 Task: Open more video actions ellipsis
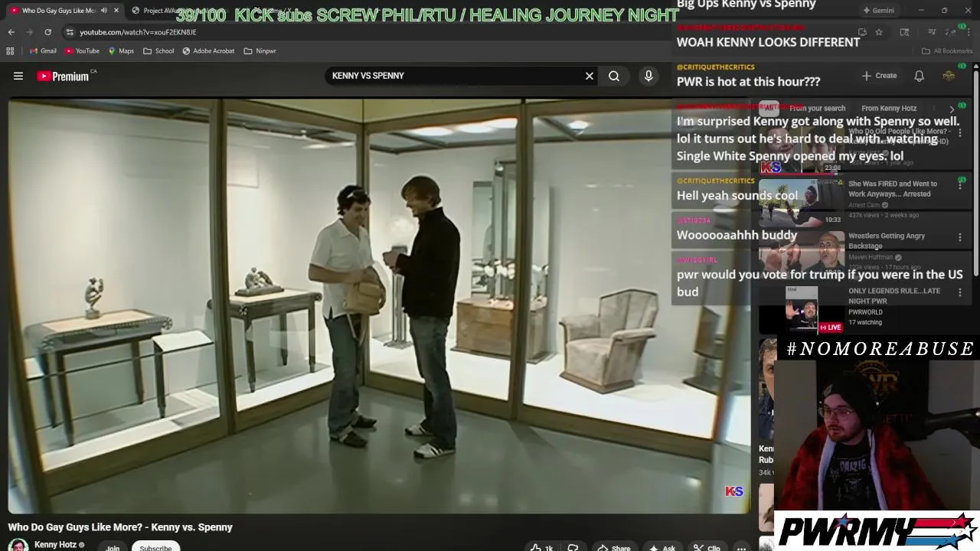click(x=741, y=547)
